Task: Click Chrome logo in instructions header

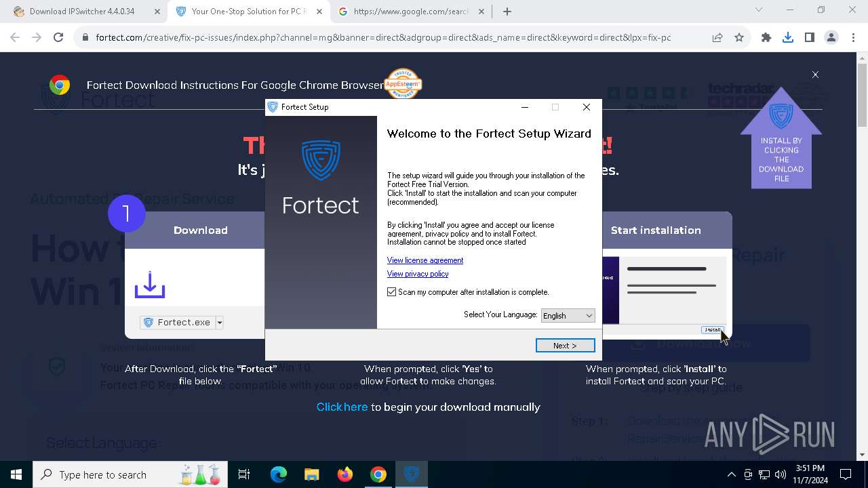Action: (x=60, y=85)
